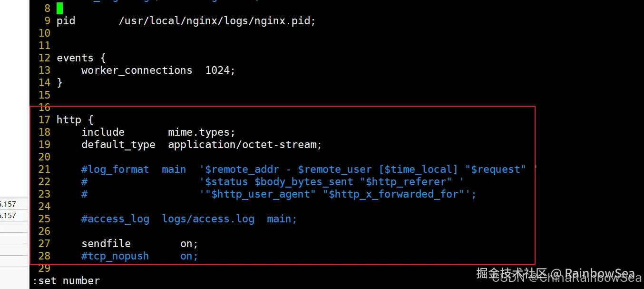Click the http block opening line
Viewport: 644px width, 289px height.
click(75, 120)
